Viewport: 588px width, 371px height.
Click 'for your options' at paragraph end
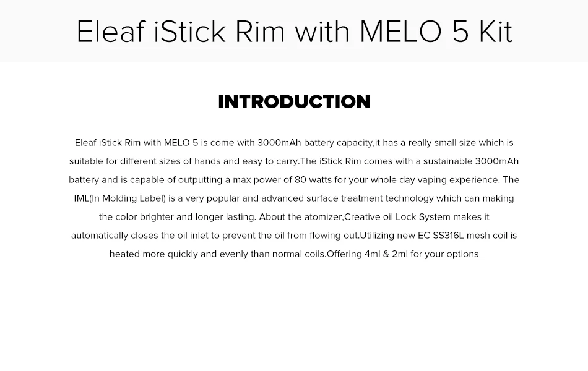pyautogui.click(x=444, y=254)
